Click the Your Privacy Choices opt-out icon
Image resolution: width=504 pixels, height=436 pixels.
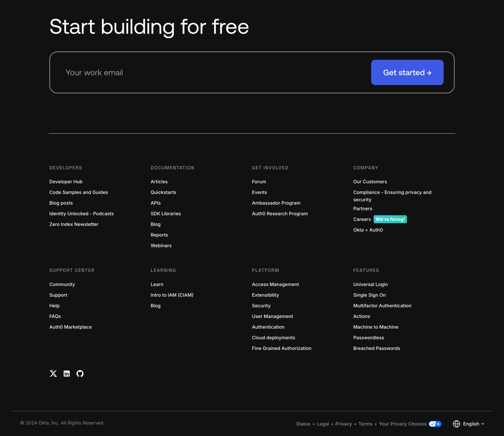coord(435,424)
